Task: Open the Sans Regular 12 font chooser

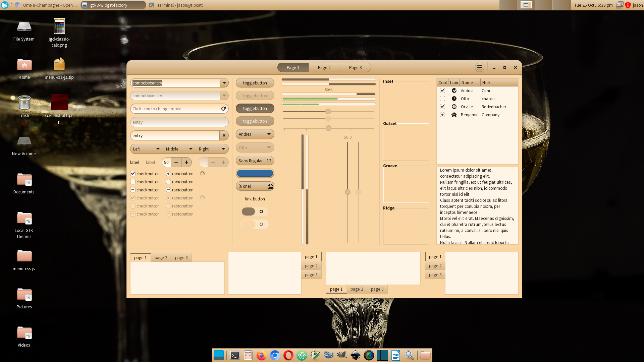Action: [255, 161]
